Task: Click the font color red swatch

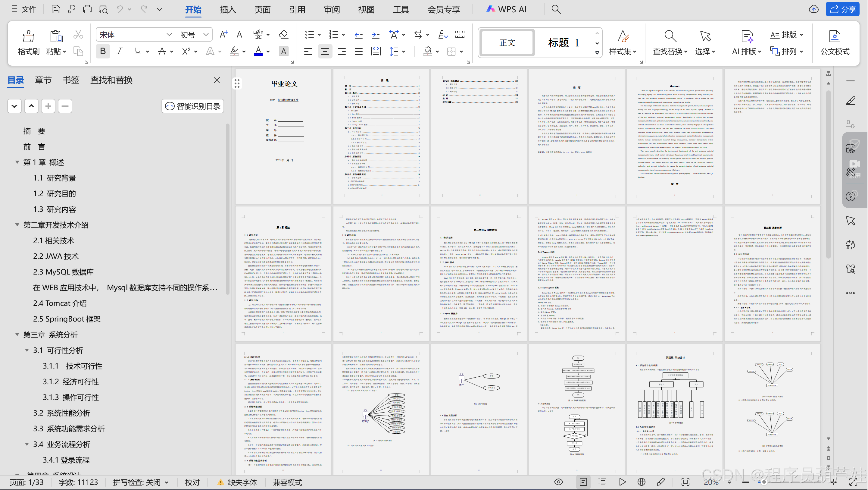Action: coord(258,51)
